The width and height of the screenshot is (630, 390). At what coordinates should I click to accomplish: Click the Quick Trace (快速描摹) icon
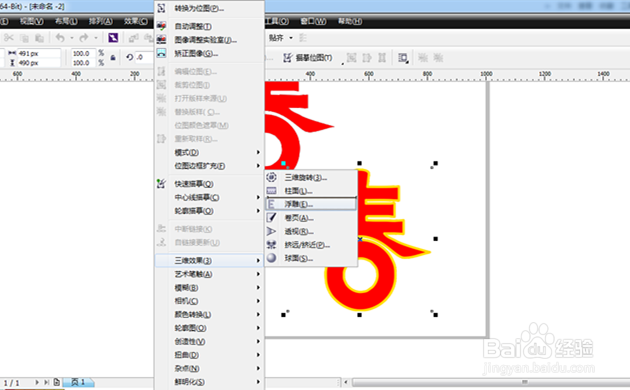[x=161, y=184]
